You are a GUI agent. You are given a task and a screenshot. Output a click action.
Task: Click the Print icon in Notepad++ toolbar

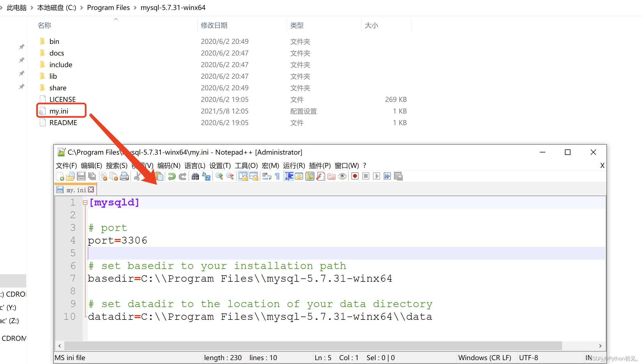point(124,176)
